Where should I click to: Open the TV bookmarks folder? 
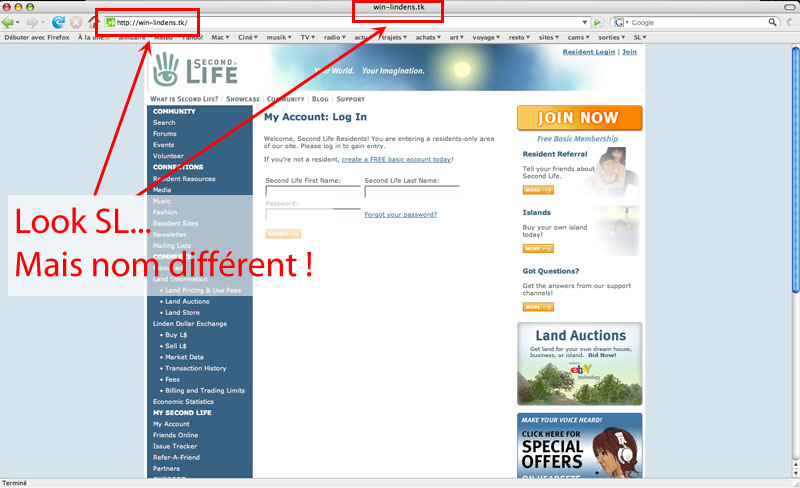pos(308,37)
